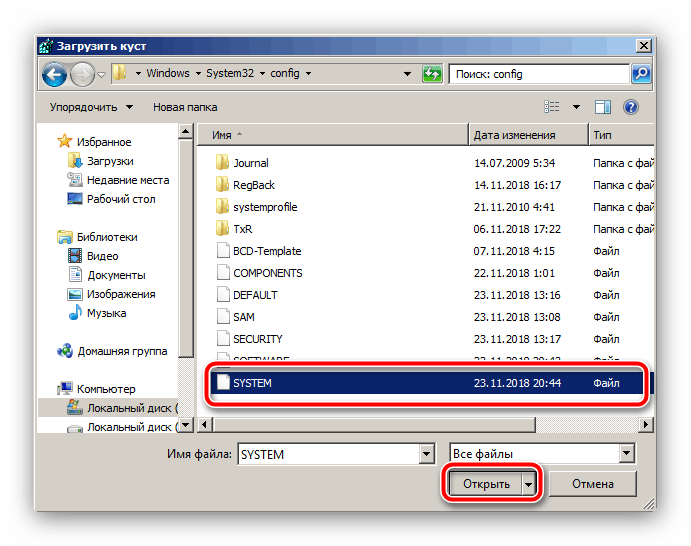Select the Journal folder
Viewport: 691px width, 546px height.
251,163
